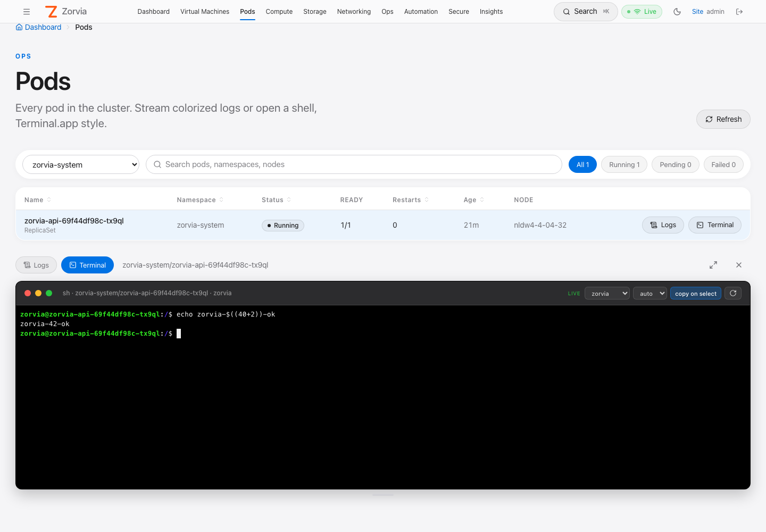Go to Dashboard breadcrumb link
The height and width of the screenshot is (532, 766).
tap(38, 27)
